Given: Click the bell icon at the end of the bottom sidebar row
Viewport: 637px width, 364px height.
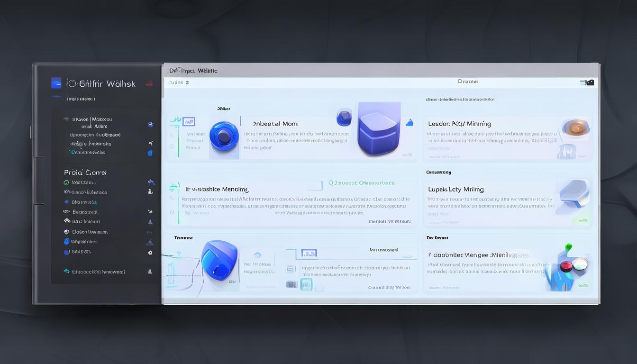Looking at the screenshot, I should pos(150,272).
